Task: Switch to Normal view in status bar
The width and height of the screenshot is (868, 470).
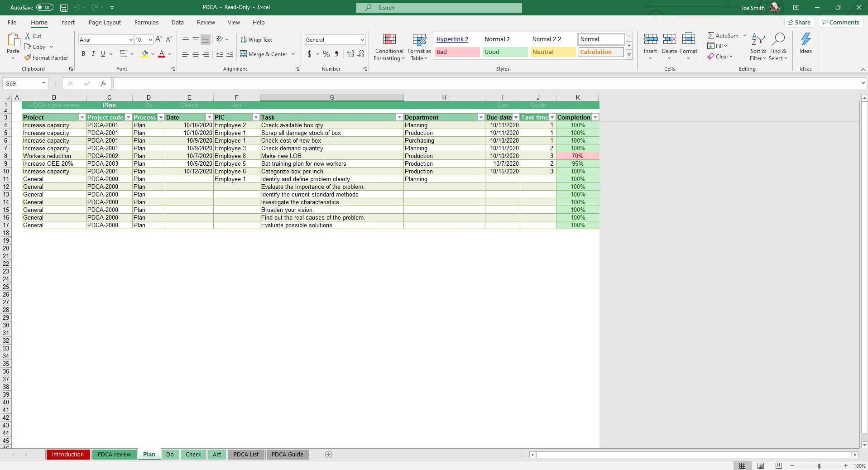Action: [x=743, y=465]
